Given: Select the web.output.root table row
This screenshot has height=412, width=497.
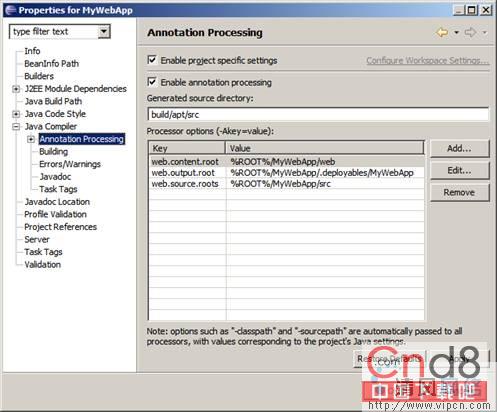Looking at the screenshot, I should (x=287, y=173).
